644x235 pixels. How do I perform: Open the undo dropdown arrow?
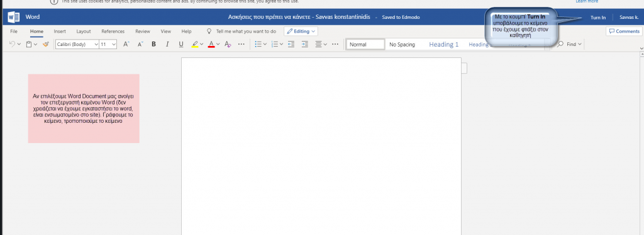pos(19,44)
